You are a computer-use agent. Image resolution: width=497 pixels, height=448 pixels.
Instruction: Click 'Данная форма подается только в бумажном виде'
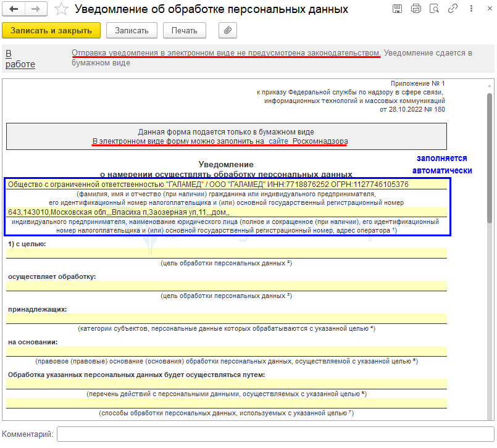coord(226,132)
